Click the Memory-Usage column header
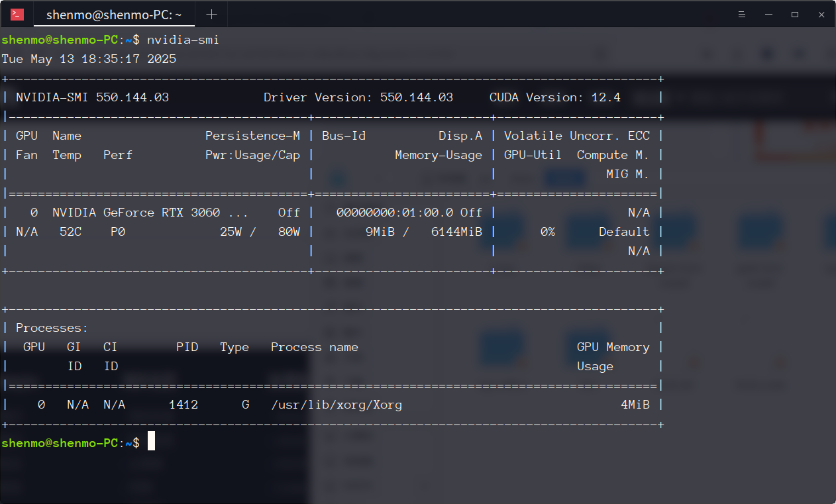 pyautogui.click(x=439, y=155)
